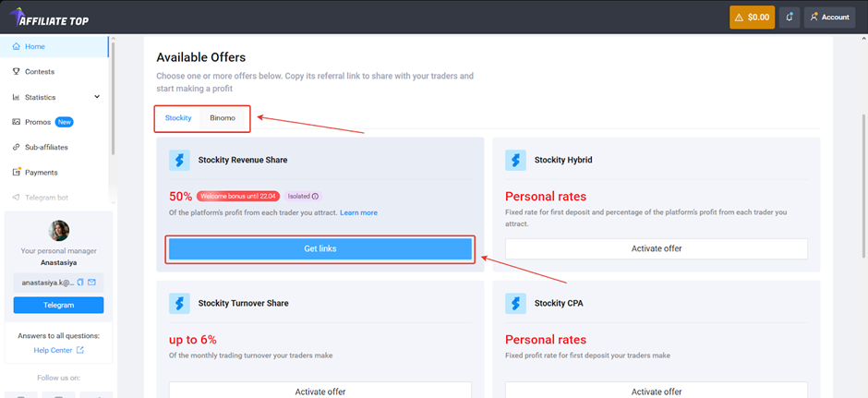Open notifications bell icon
Viewport: 868px width, 398px height.
point(789,18)
